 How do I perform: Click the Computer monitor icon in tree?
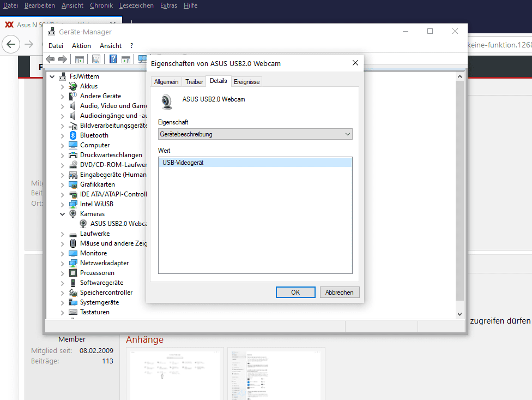tap(73, 145)
